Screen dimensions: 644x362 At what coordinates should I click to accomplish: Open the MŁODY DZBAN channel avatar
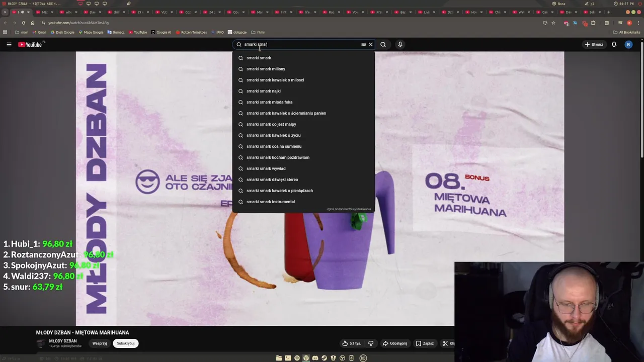[x=41, y=343]
